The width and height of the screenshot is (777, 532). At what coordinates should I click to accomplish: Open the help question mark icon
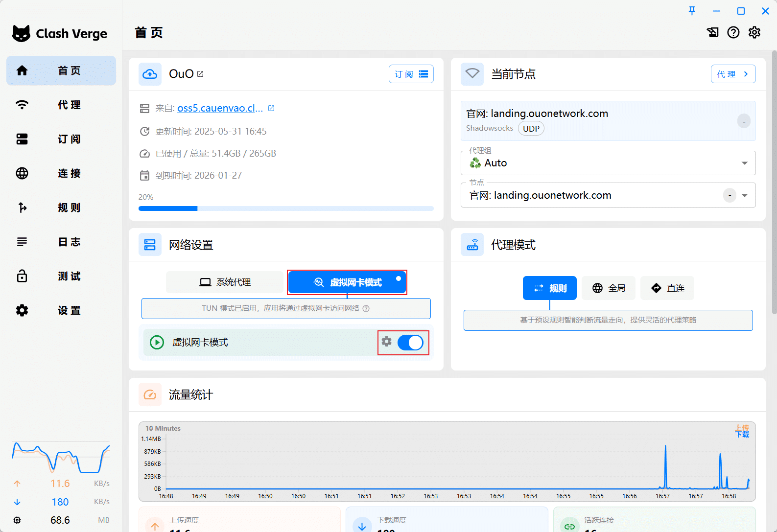click(x=733, y=32)
